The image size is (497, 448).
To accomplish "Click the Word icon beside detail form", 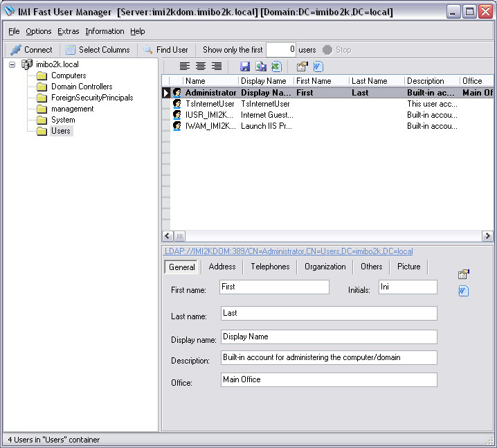I will click(x=463, y=291).
